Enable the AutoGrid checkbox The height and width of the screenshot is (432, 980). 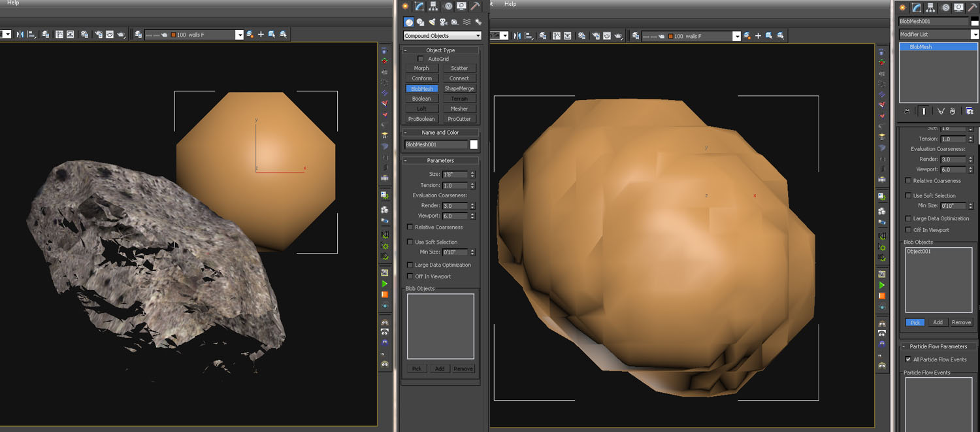(x=421, y=59)
